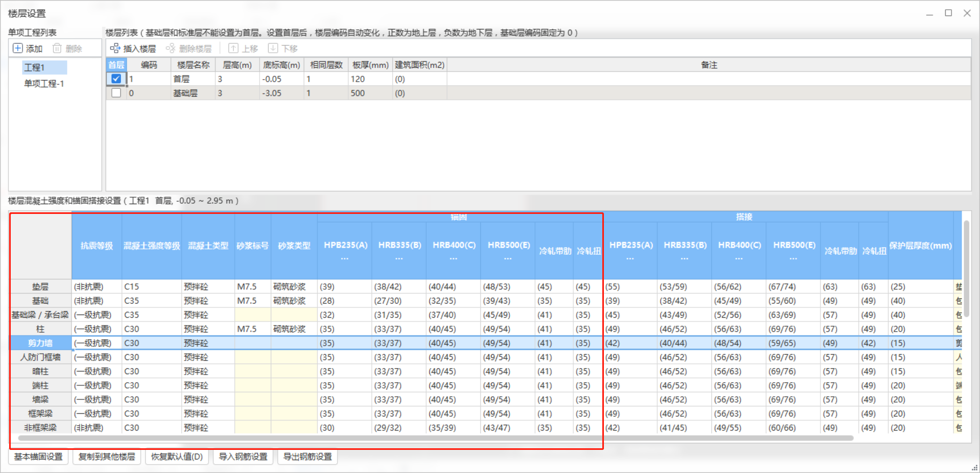The width and height of the screenshot is (980, 473).
Task: Click the 板厚 120 cell
Action: (370, 79)
